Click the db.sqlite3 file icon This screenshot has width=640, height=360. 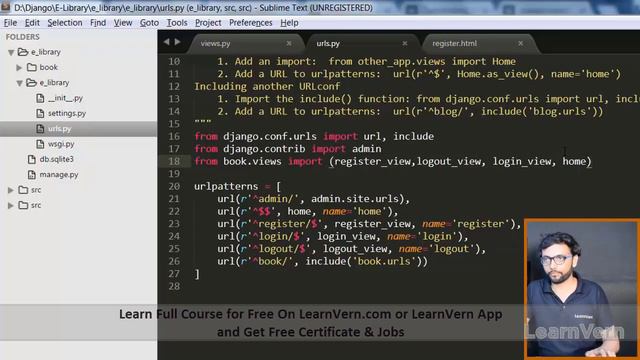(32, 159)
